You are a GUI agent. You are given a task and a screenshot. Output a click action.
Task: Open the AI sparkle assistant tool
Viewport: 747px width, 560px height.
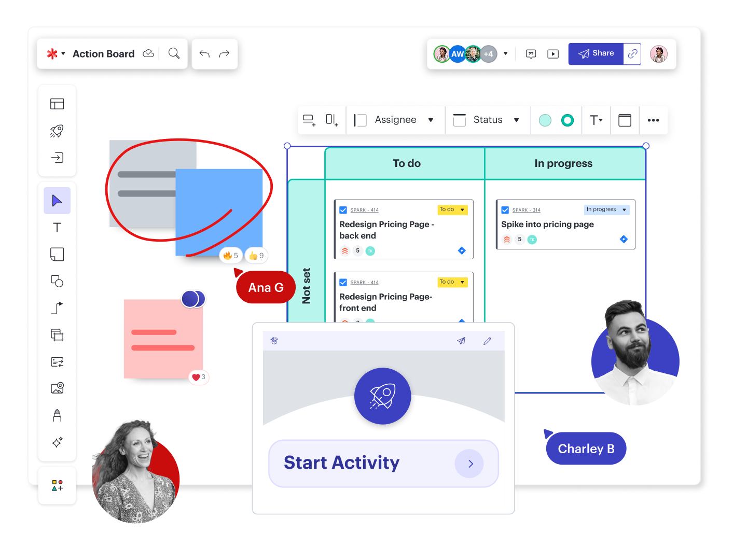coord(57,442)
